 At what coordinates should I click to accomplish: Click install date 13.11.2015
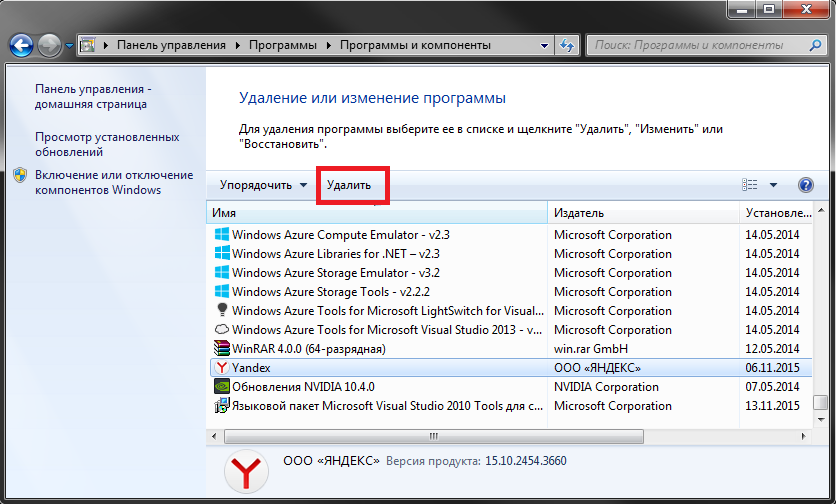coord(772,406)
